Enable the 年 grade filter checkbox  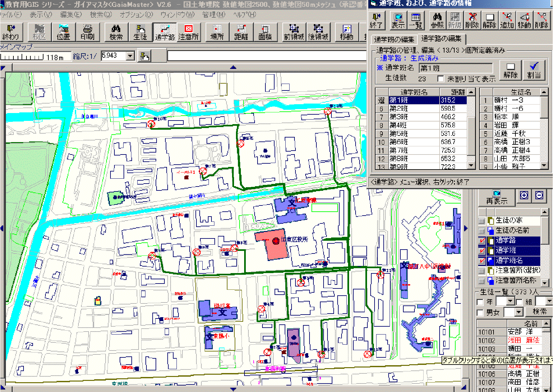(x=480, y=302)
